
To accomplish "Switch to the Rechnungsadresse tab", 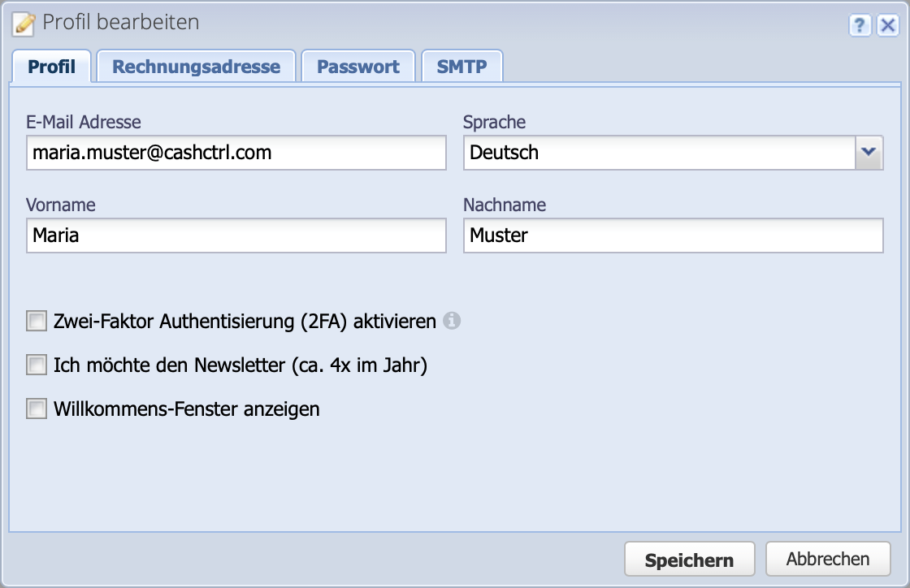I will (x=196, y=66).
